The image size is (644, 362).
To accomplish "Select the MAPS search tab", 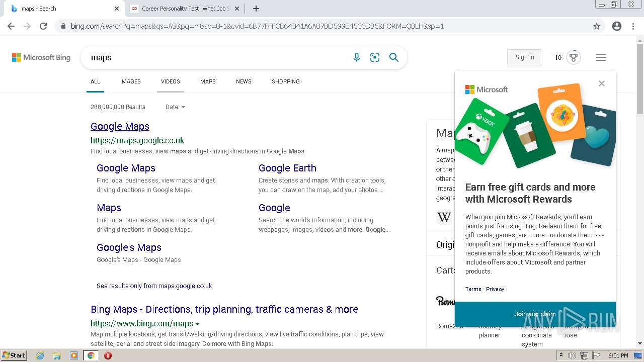I will coord(208,81).
